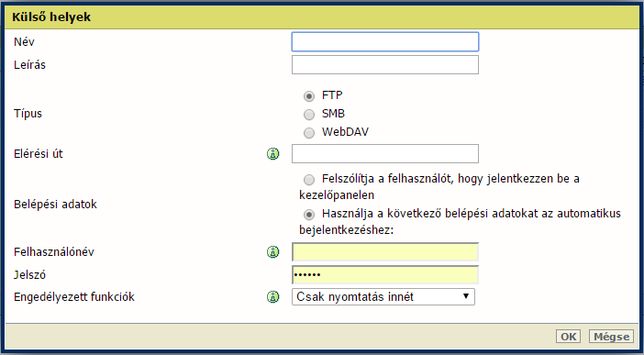The height and width of the screenshot is (355, 644).
Task: Select the Felszólítja a felhasználót login option
Action: click(x=309, y=180)
